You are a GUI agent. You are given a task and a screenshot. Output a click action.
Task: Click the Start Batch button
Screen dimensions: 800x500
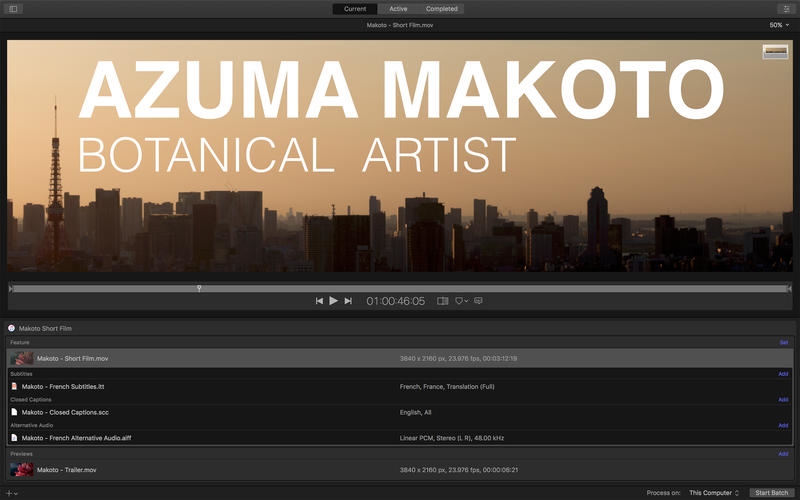[771, 493]
